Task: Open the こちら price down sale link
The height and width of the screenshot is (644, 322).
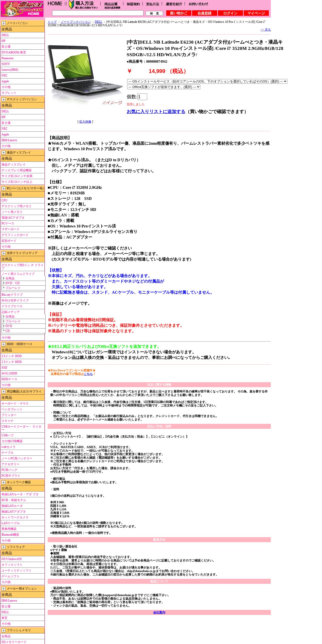Action: [88, 374]
